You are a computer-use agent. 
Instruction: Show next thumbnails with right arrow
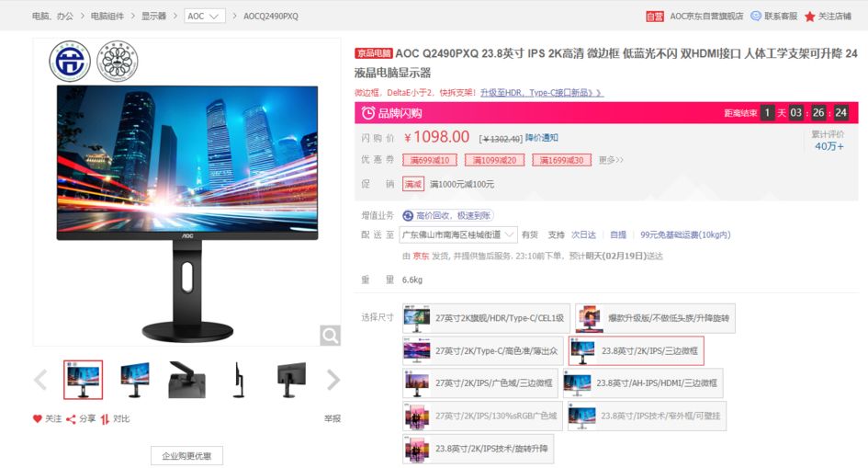point(333,380)
